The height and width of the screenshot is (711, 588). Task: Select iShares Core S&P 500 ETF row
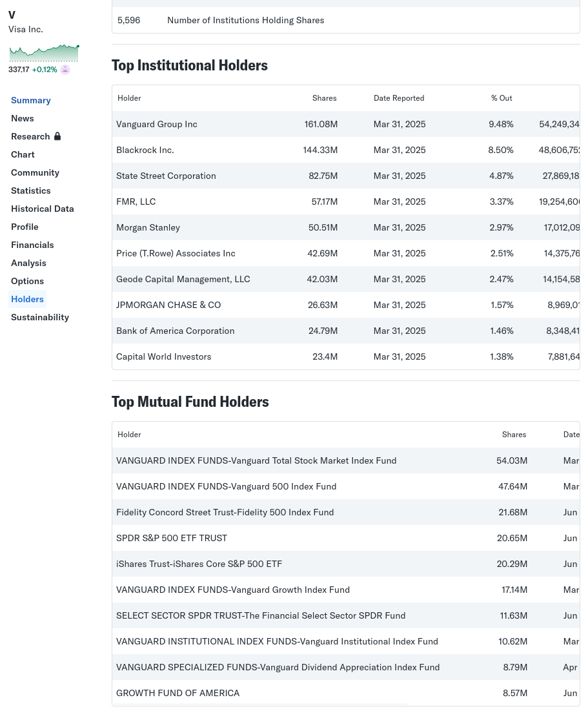point(345,564)
